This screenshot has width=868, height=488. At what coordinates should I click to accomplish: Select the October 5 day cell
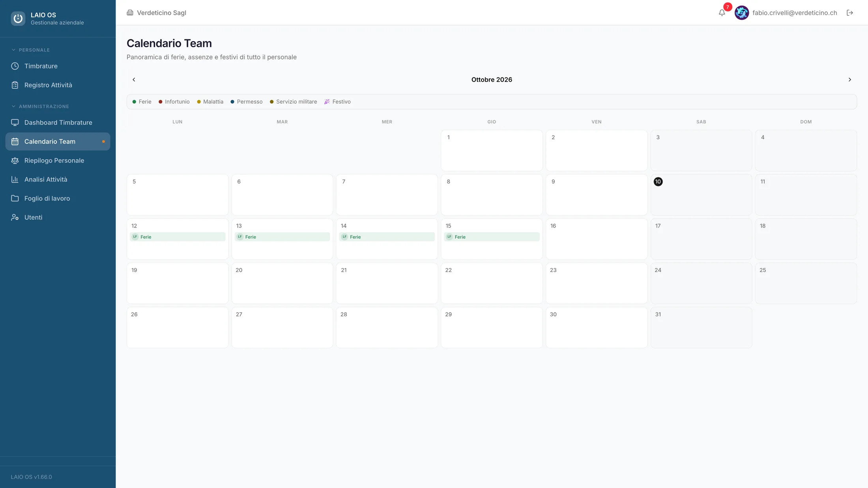tap(178, 195)
